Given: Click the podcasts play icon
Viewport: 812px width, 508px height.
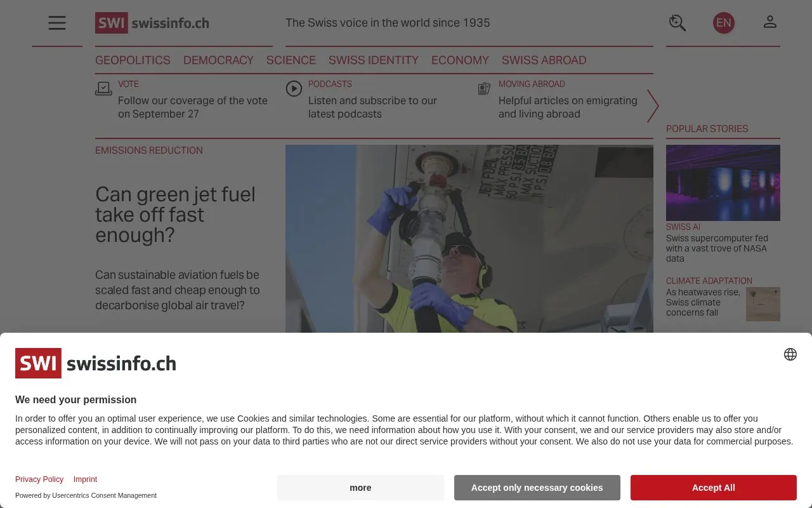Looking at the screenshot, I should click(294, 88).
